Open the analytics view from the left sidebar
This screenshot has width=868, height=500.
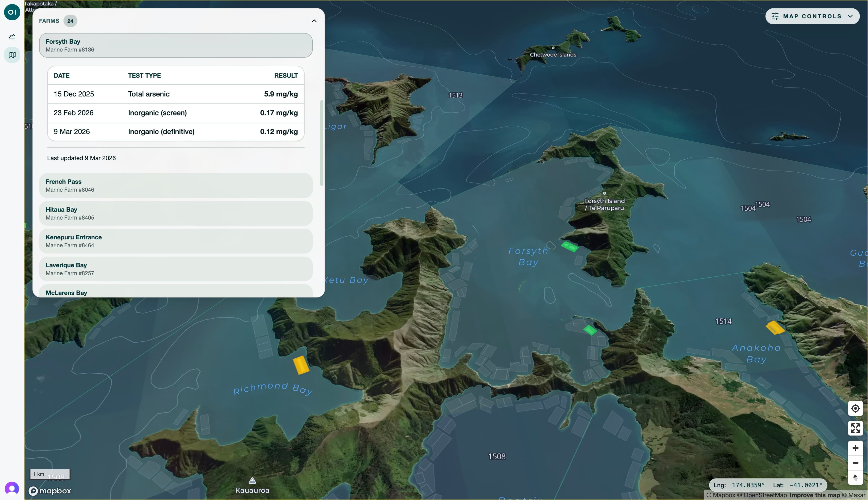point(12,36)
